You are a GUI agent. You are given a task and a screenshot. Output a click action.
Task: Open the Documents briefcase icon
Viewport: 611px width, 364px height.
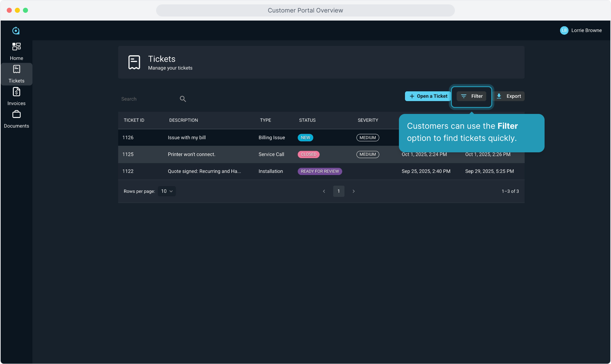[x=16, y=115]
